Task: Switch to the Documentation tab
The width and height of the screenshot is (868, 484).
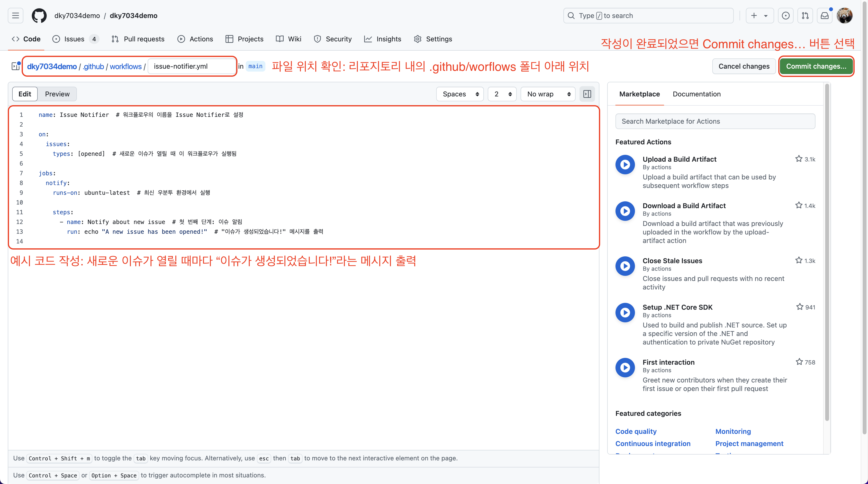Action: pos(696,94)
